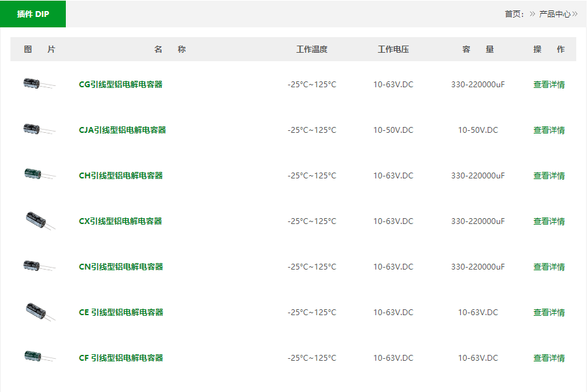Viewport: 588px width, 392px height.
Task: View 查看详情 for the CX capacitor row
Action: click(x=549, y=221)
